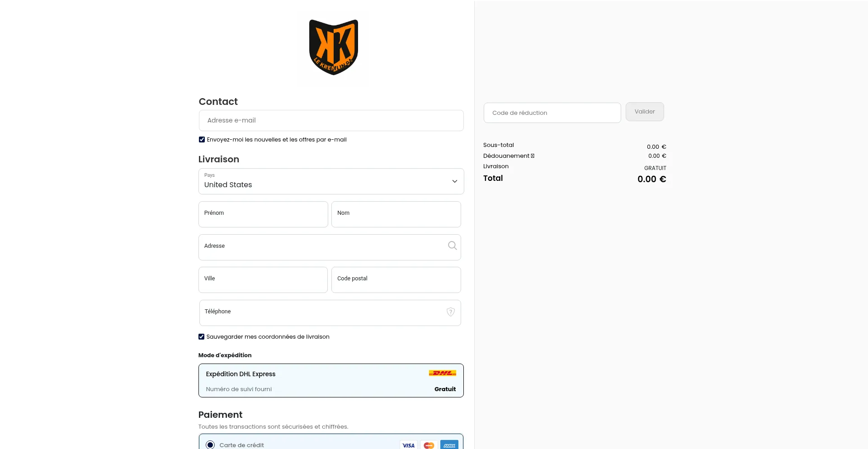Click the Code de réduction field
Image resolution: width=868 pixels, height=449 pixels.
point(552,113)
